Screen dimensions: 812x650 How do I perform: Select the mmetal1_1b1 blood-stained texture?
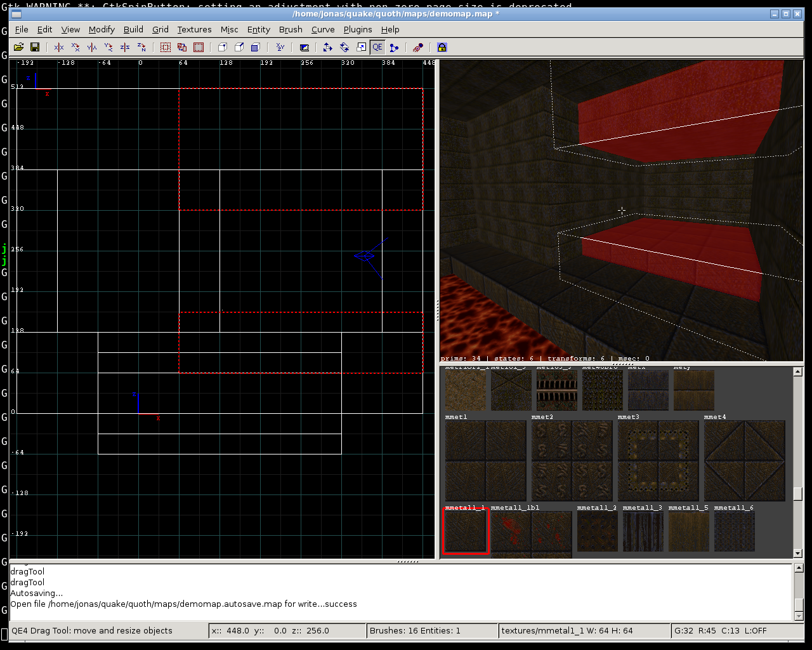(x=531, y=534)
